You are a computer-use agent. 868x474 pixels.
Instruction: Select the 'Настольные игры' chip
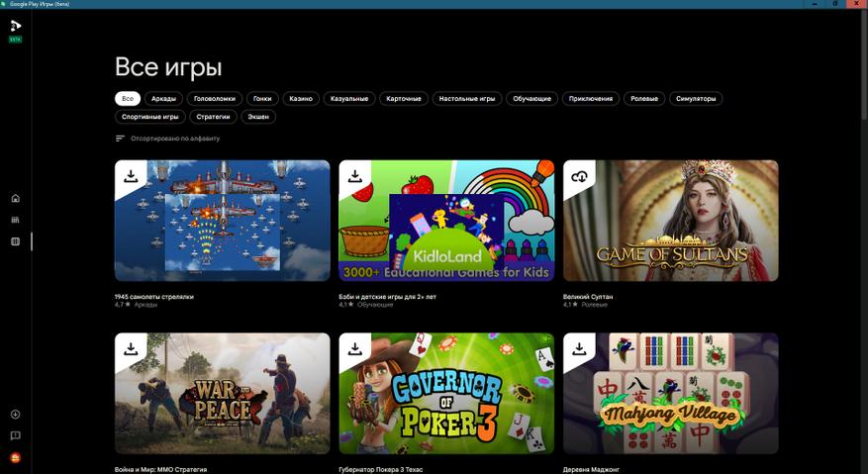coord(467,99)
